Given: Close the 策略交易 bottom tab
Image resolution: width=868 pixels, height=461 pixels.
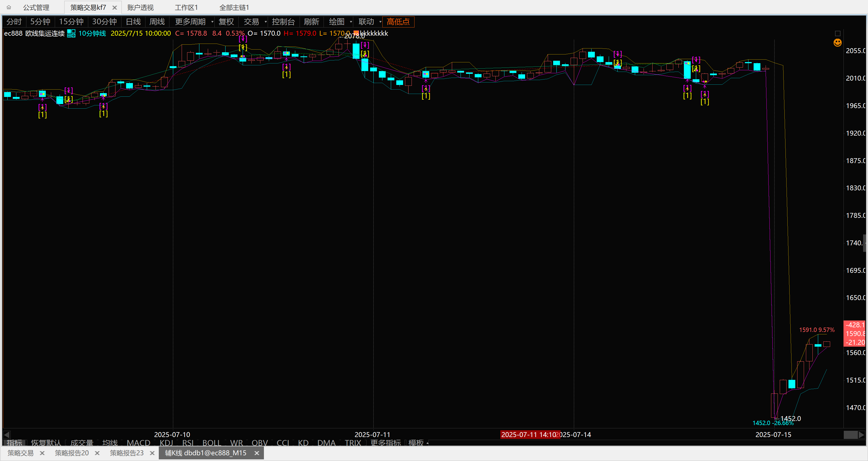Looking at the screenshot, I should (x=42, y=453).
